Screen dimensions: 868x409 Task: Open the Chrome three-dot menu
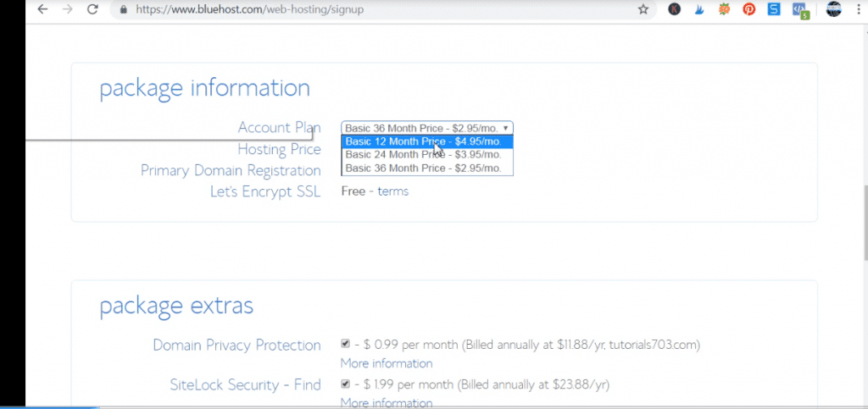[x=858, y=9]
